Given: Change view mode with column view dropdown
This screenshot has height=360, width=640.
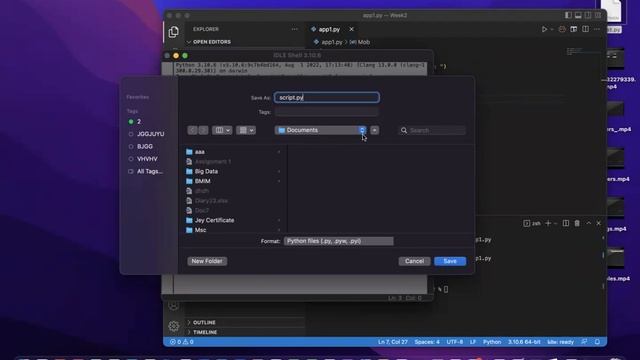Looking at the screenshot, I should pos(222,130).
